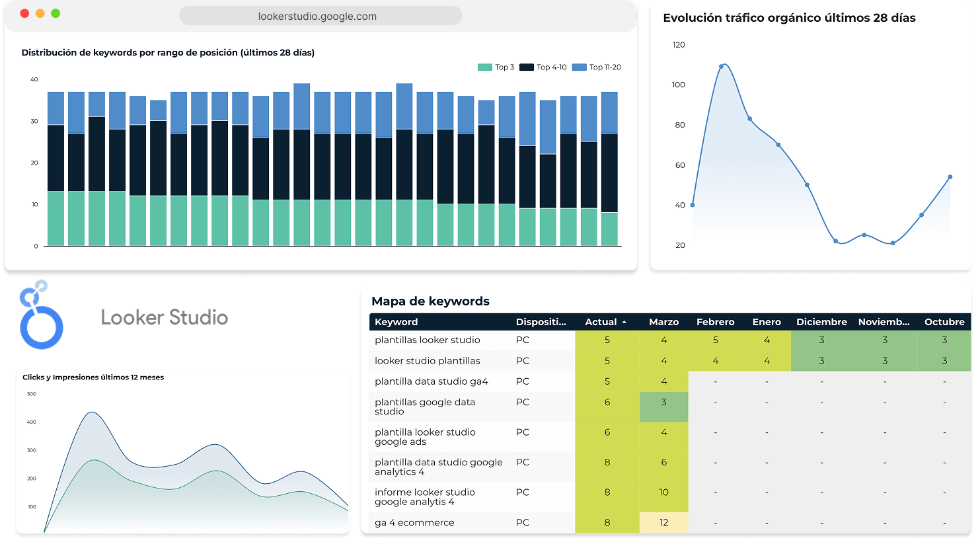Viewport: 980px width, 550px height.
Task: Click the Top 4-10 legend color swatch
Action: coord(527,67)
